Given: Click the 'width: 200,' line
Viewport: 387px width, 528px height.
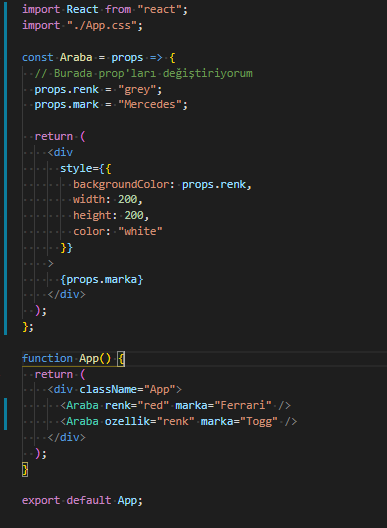Looking at the screenshot, I should [x=108, y=199].
